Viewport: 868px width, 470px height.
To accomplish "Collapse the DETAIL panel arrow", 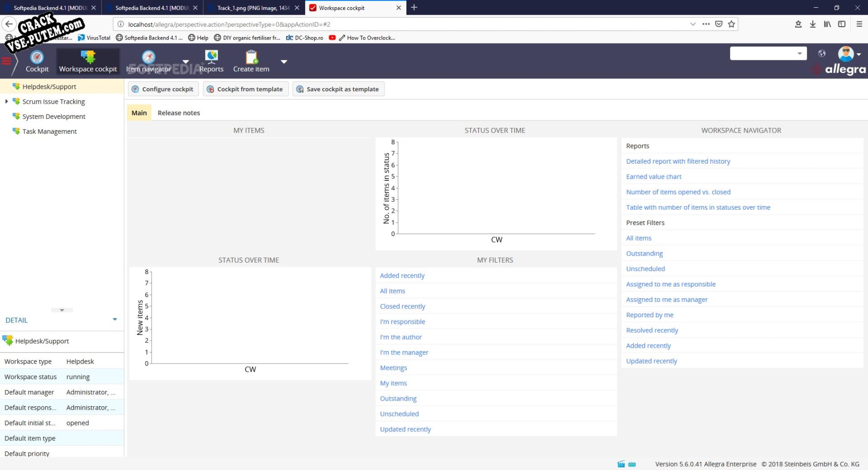I will [x=115, y=319].
